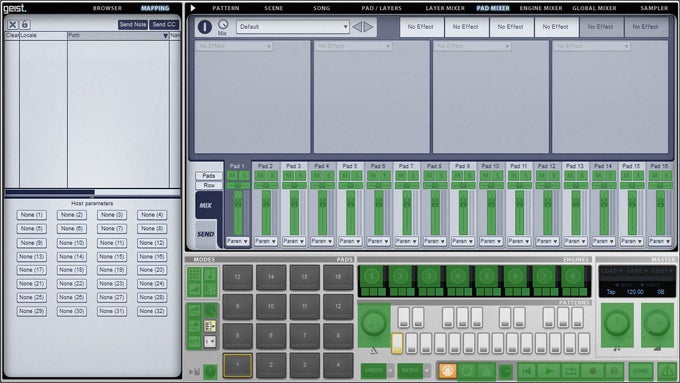The image size is (680, 383).
Task: Click host parameter None (1)
Action: click(x=32, y=215)
